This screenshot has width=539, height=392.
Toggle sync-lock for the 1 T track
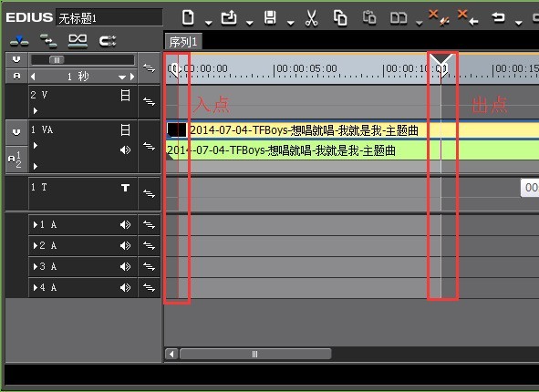click(149, 193)
